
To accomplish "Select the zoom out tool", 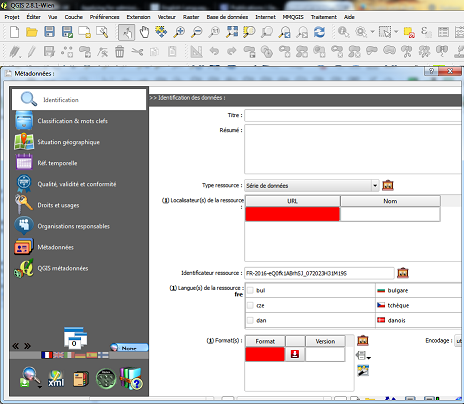I will click(197, 32).
